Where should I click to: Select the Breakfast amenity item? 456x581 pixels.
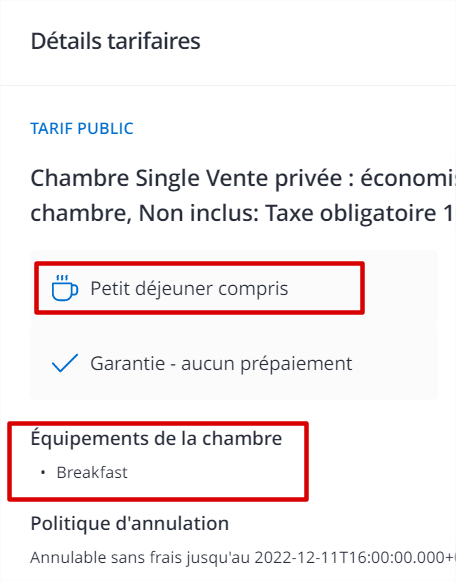(x=92, y=472)
